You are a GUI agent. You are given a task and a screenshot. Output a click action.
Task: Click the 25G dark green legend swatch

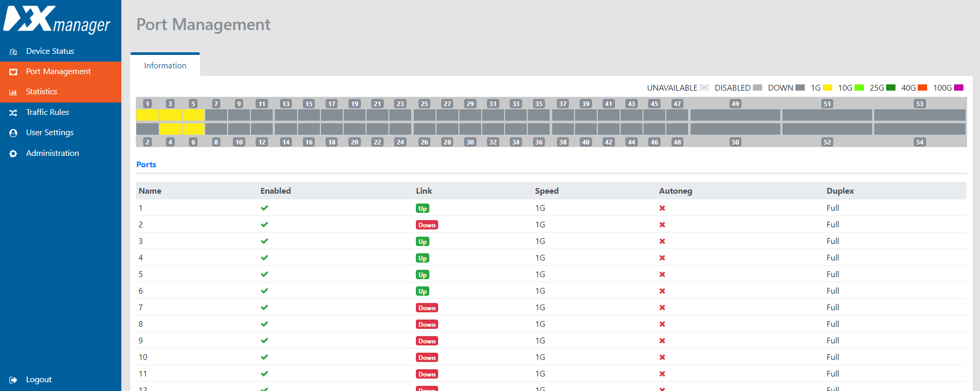[x=891, y=88]
